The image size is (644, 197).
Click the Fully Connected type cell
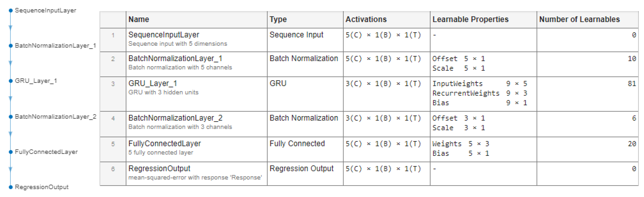tap(297, 144)
